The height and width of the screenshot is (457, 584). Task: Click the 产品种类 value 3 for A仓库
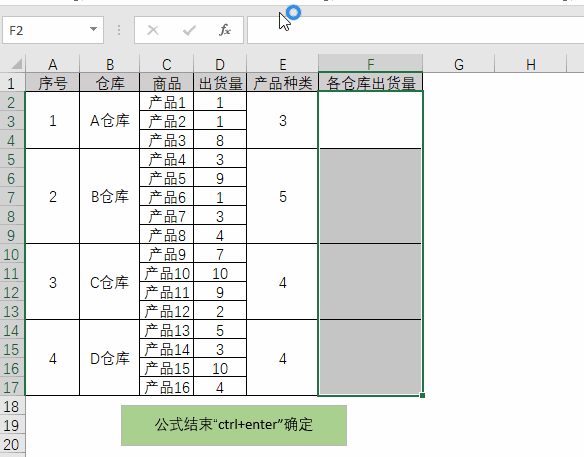[x=283, y=120]
